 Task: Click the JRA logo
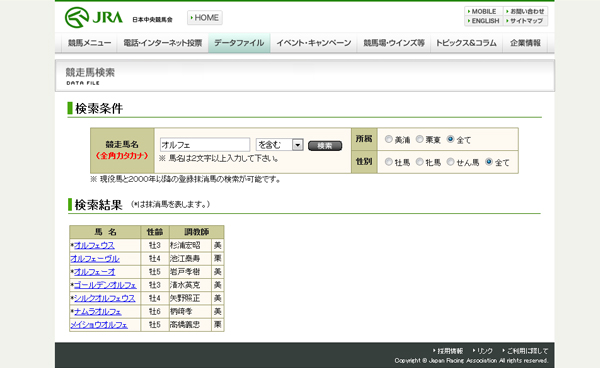(x=94, y=18)
